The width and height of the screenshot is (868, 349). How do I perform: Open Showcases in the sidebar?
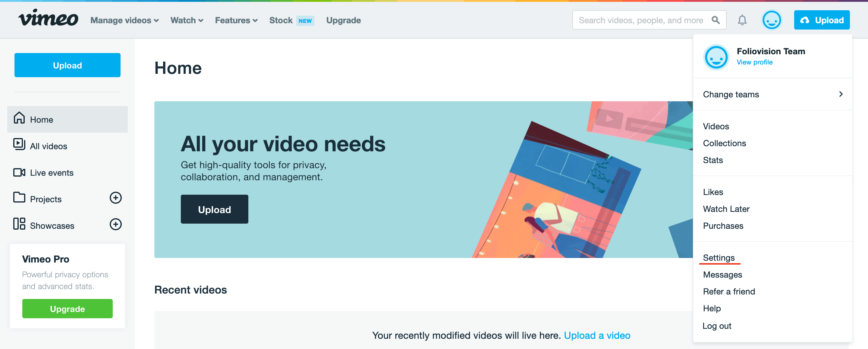(x=52, y=226)
